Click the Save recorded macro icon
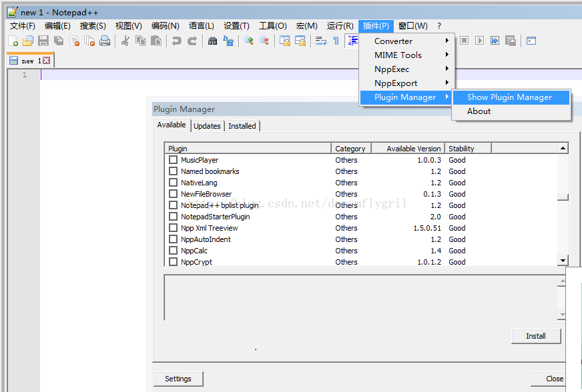 tap(511, 41)
